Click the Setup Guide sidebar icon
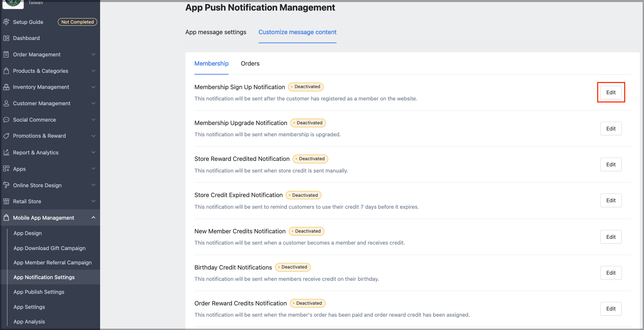 pyautogui.click(x=6, y=22)
